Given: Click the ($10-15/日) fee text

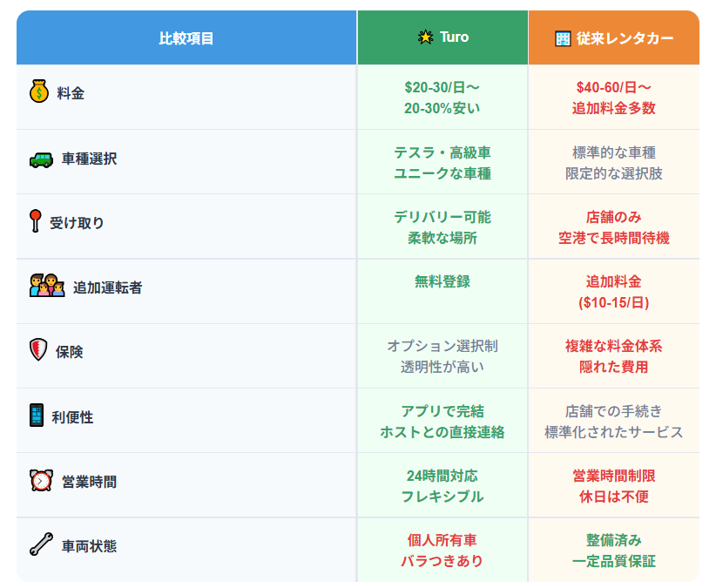Looking at the screenshot, I should click(x=614, y=302).
